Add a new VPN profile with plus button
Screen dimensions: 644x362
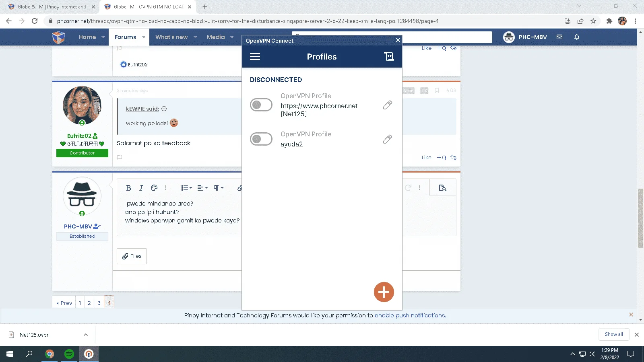point(384,292)
